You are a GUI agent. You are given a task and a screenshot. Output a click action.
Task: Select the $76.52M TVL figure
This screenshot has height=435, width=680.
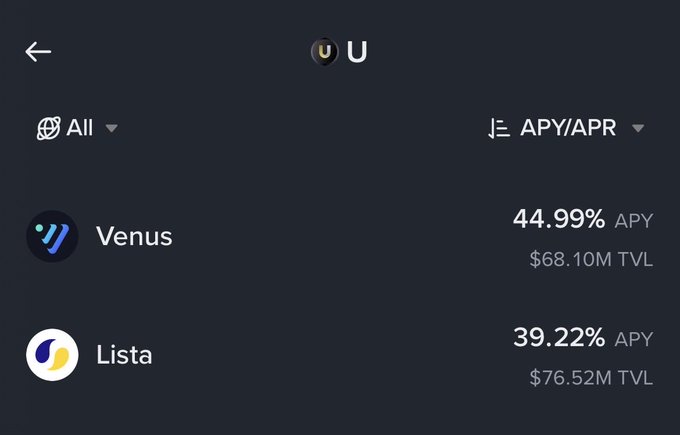(570, 378)
